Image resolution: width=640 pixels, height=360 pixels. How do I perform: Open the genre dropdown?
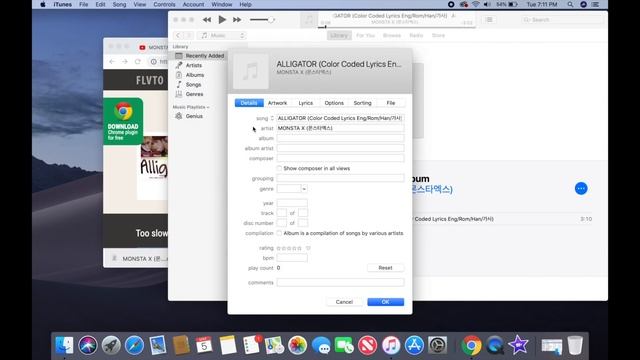point(304,189)
